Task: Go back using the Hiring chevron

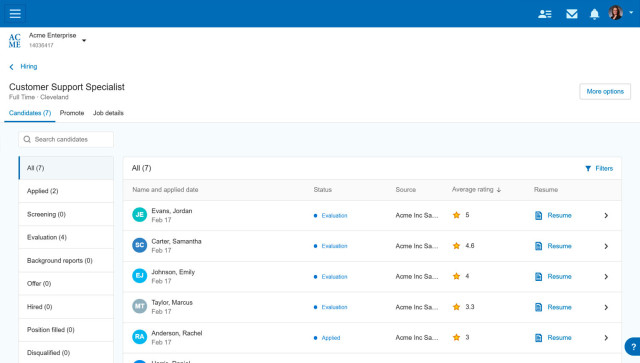Action: [x=11, y=67]
